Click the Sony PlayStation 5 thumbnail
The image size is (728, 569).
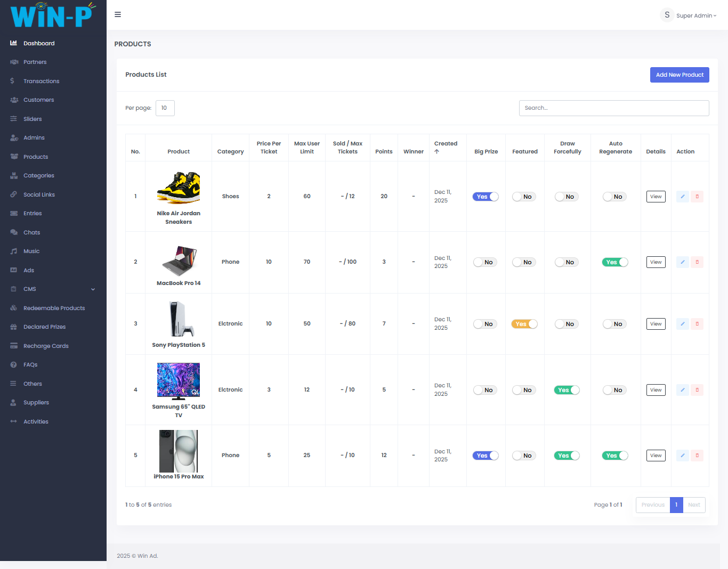179,319
